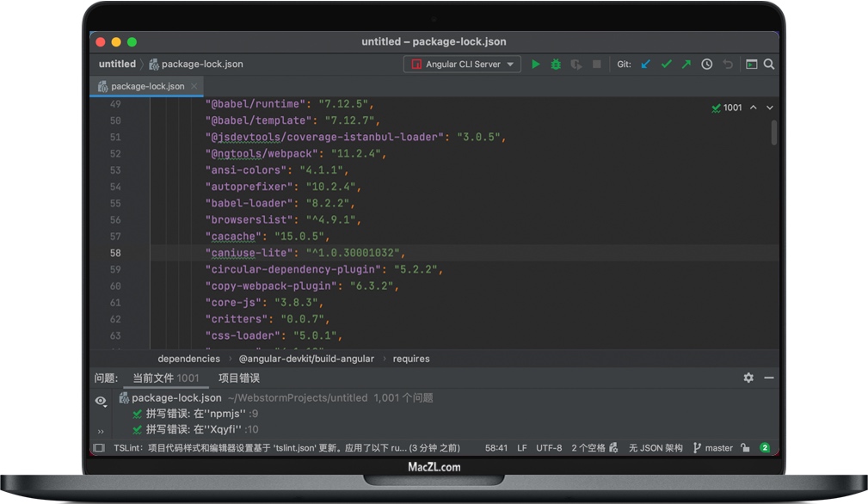Screen dimensions: 868x504
Task: Commit changes via green Git checkmark icon
Action: [x=665, y=64]
